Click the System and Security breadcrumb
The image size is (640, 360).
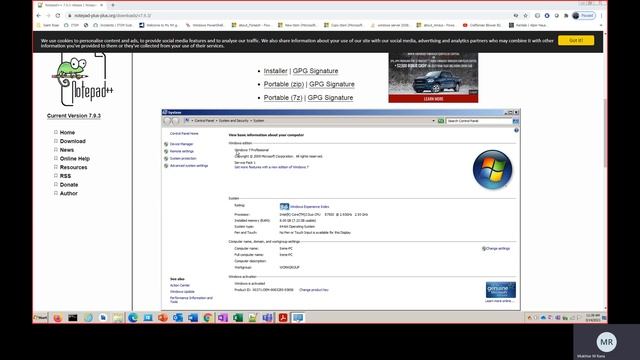pyautogui.click(x=233, y=121)
